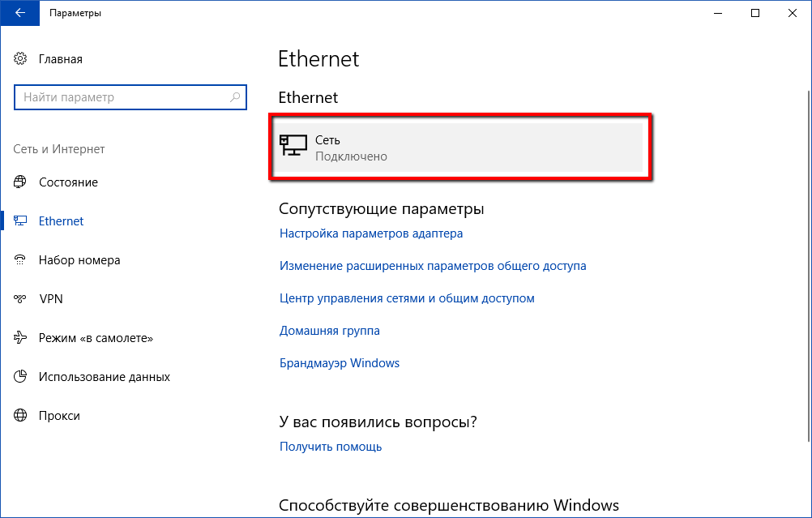This screenshot has width=812, height=518.
Task: Open Центр управления сетями и общим доступом
Action: [x=406, y=298]
